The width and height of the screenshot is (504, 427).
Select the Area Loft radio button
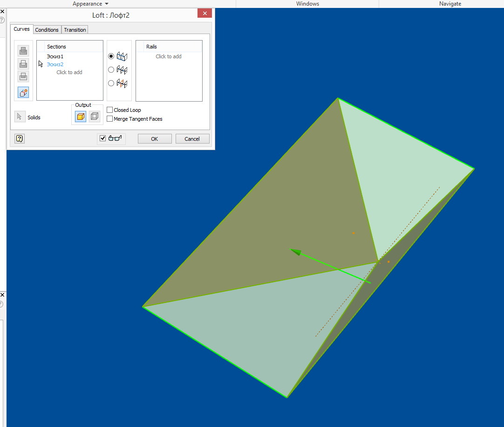[x=111, y=83]
